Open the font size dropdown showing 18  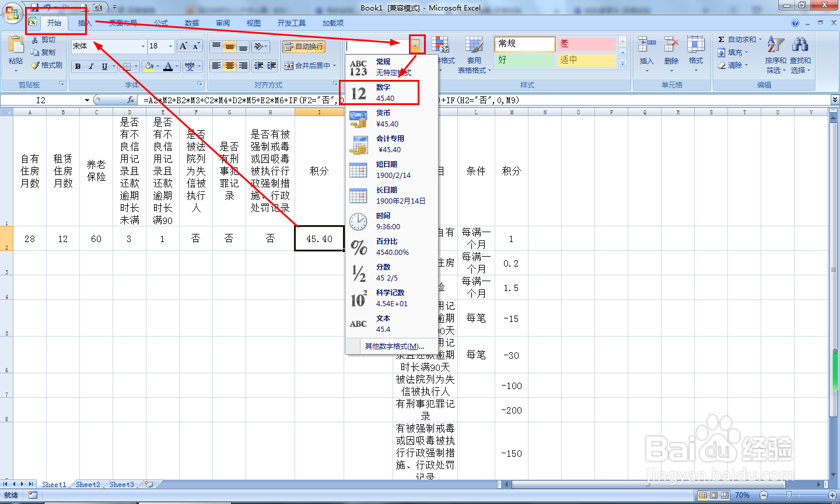pos(170,46)
